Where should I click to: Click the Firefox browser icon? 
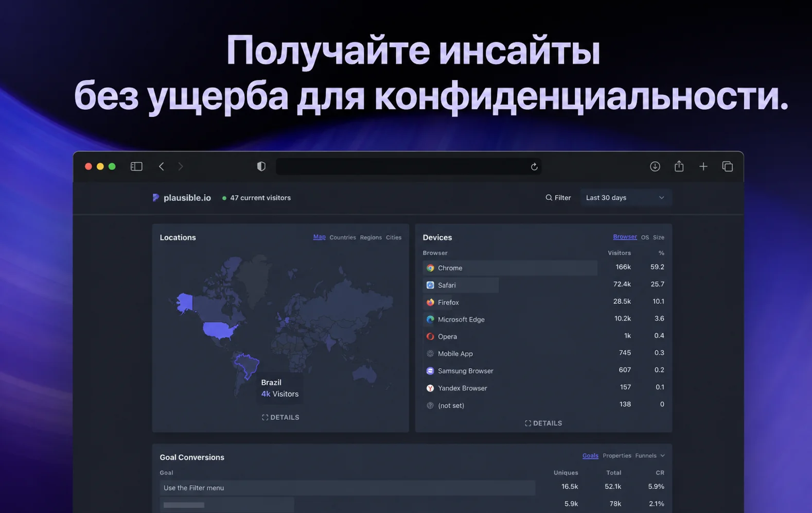(x=430, y=302)
